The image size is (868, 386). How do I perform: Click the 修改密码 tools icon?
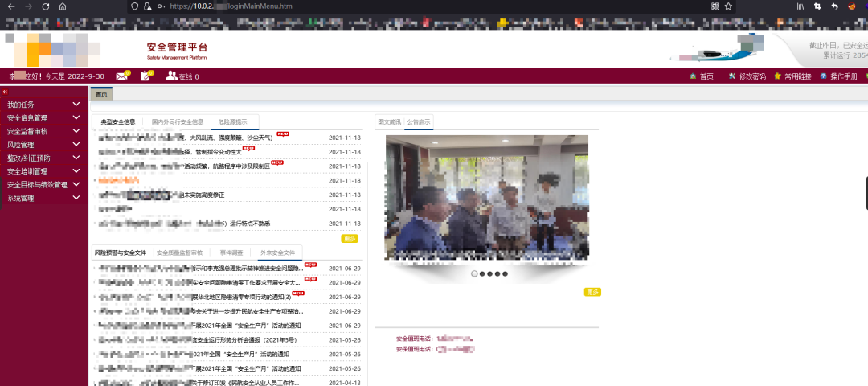coord(732,76)
